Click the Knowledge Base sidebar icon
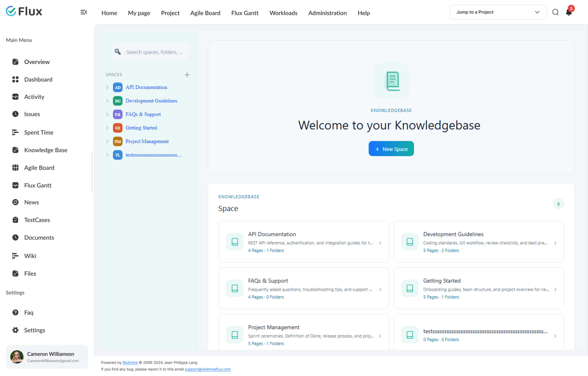 click(x=15, y=150)
